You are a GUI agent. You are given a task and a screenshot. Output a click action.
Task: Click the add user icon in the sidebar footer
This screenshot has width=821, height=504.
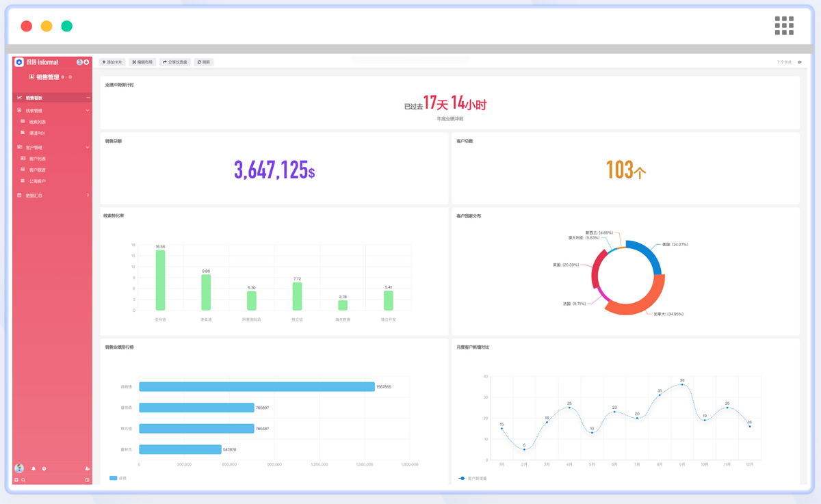(x=88, y=468)
